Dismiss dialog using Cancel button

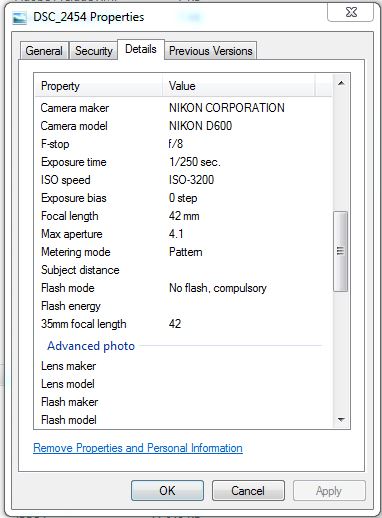[248, 490]
